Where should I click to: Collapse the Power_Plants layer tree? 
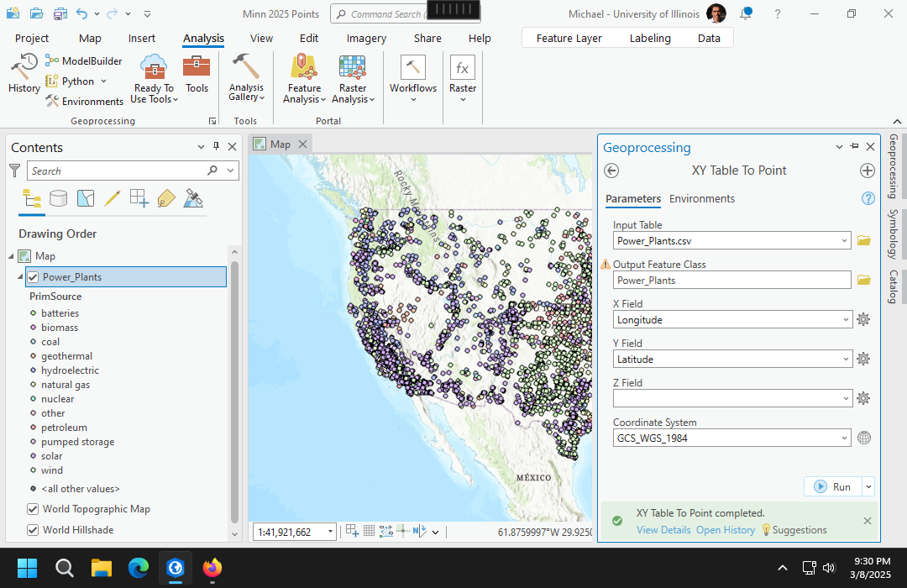click(x=19, y=277)
